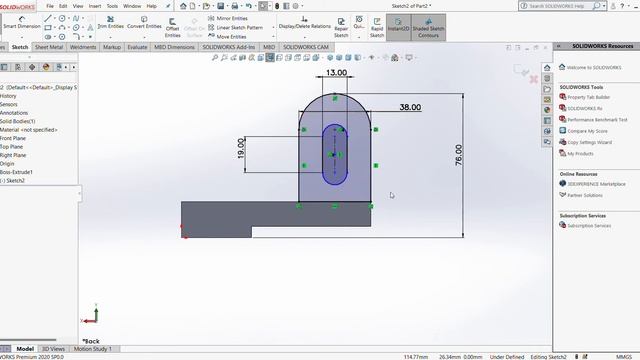The height and width of the screenshot is (360, 640).
Task: Click the 76.00 dimension value
Action: coord(459,155)
